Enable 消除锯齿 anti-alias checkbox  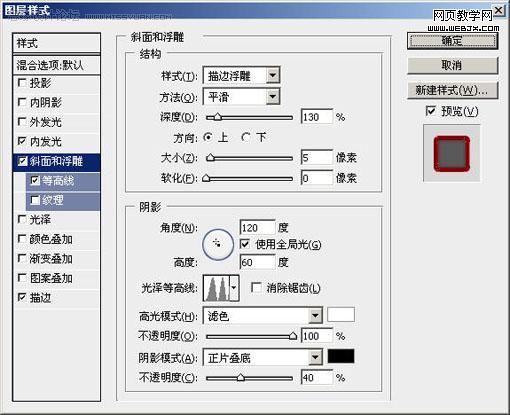click(x=256, y=288)
